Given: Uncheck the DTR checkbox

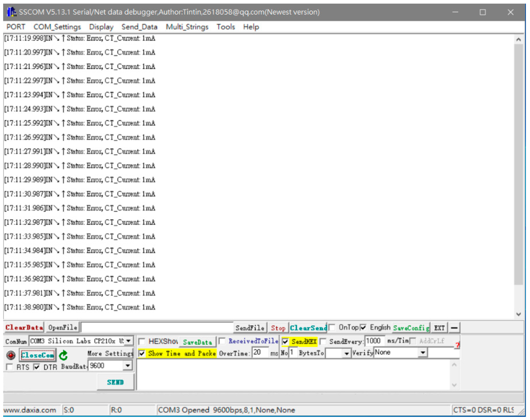Looking at the screenshot, I should (37, 367).
